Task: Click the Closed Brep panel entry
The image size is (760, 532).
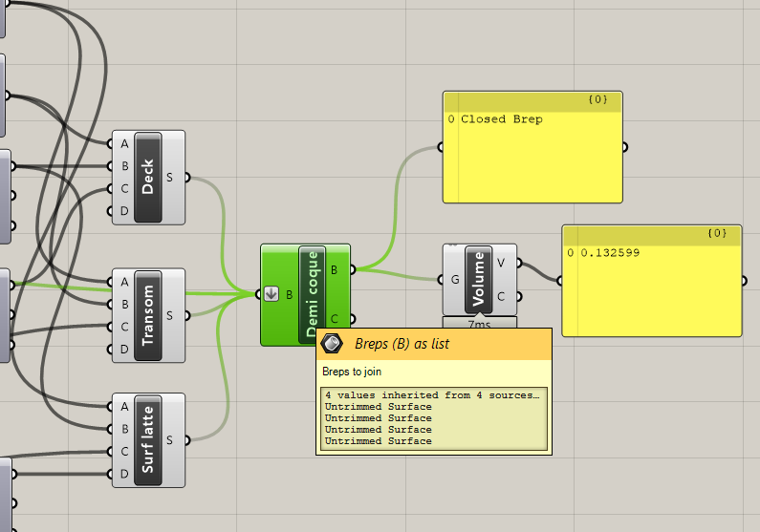Action: click(501, 119)
